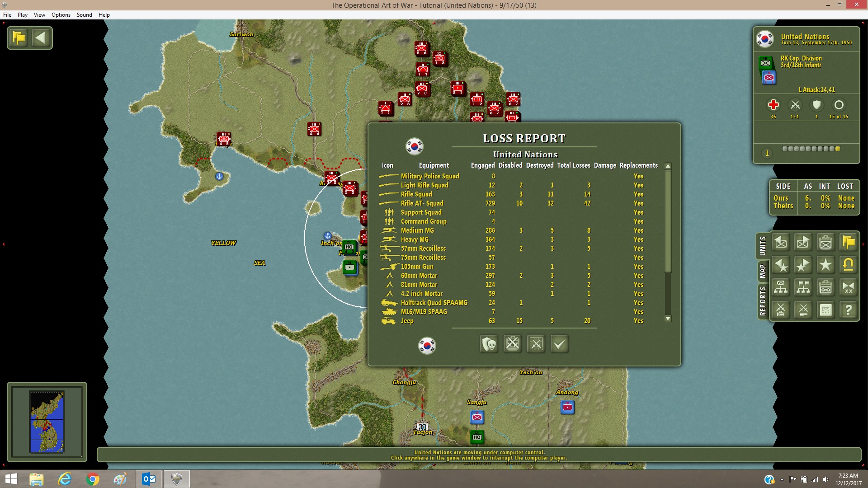Click the South Korean flag in unit panel
Viewport: 868px width, 488px height.
point(765,39)
